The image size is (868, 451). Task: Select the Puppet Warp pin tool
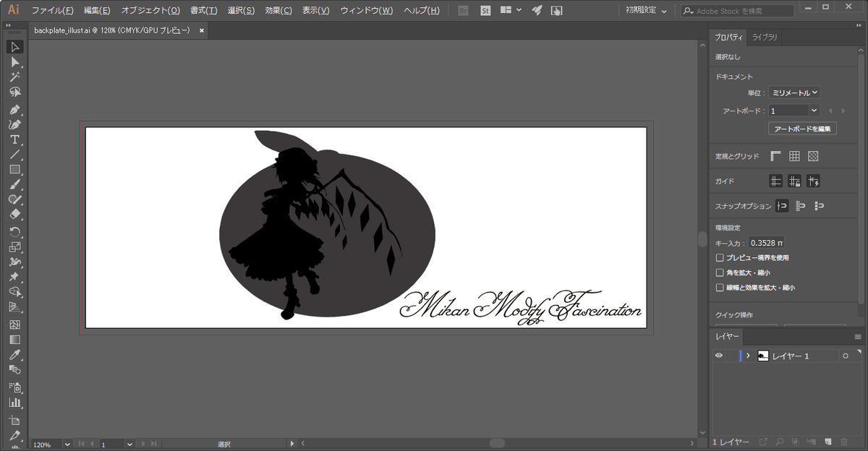click(14, 277)
